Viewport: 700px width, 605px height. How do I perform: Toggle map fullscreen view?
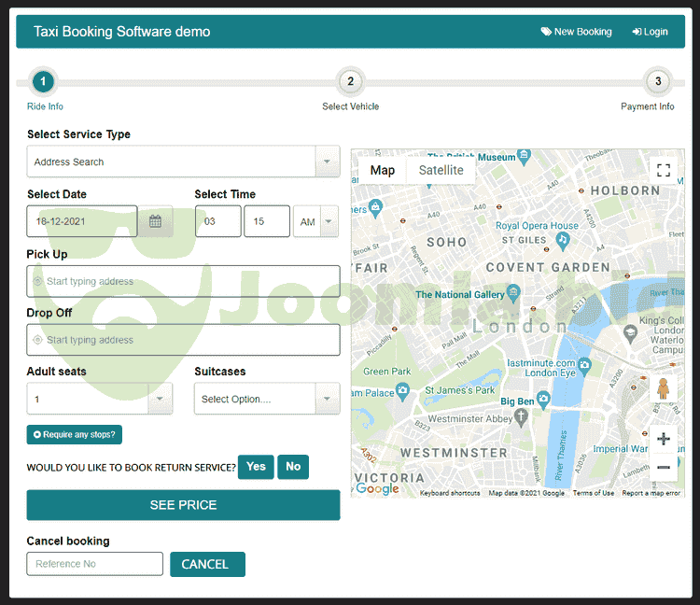[x=663, y=170]
